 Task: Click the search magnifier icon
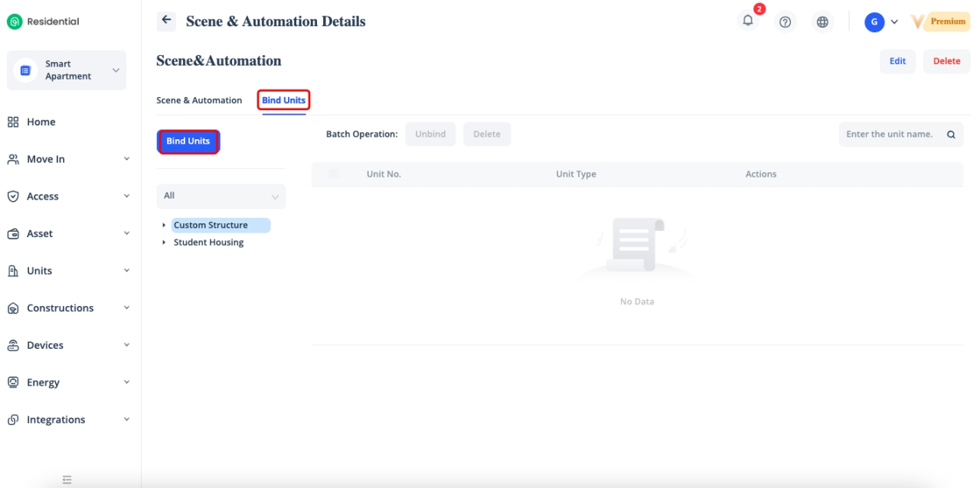tap(951, 135)
